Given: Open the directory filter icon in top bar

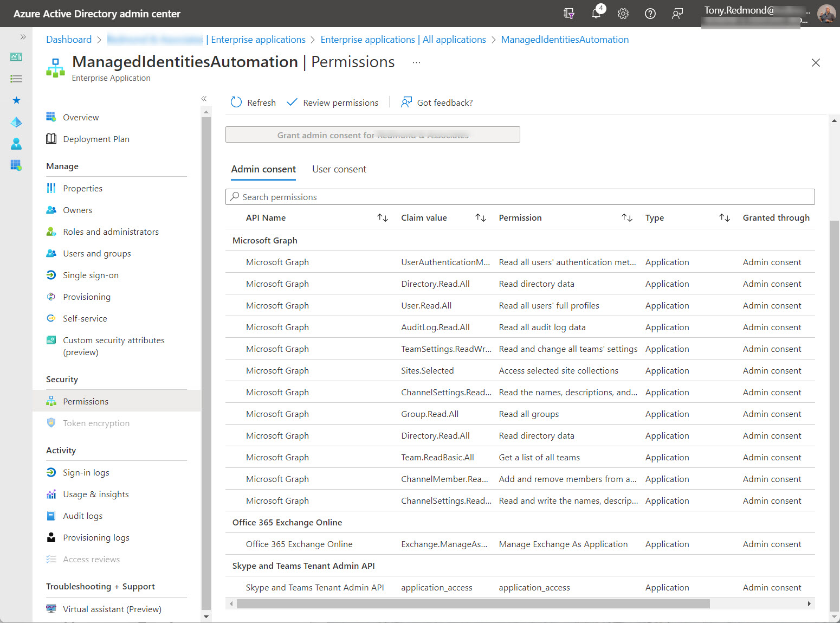Looking at the screenshot, I should click(x=568, y=14).
